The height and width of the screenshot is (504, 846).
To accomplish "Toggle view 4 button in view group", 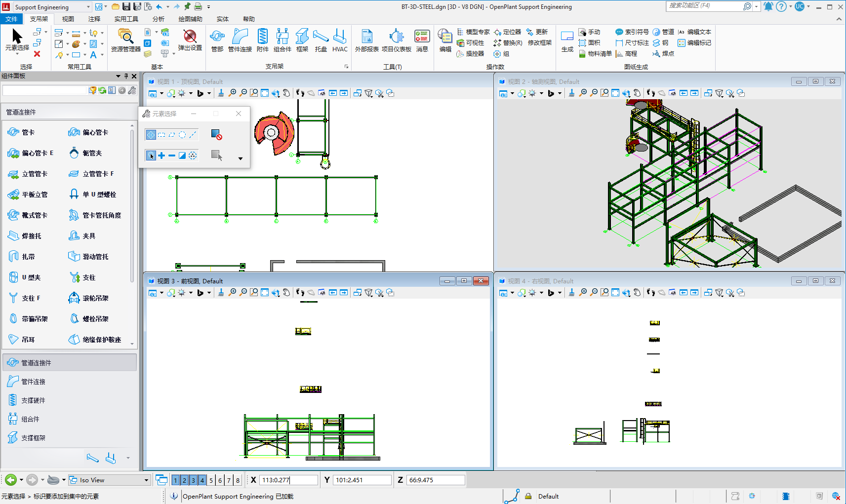I will click(202, 480).
